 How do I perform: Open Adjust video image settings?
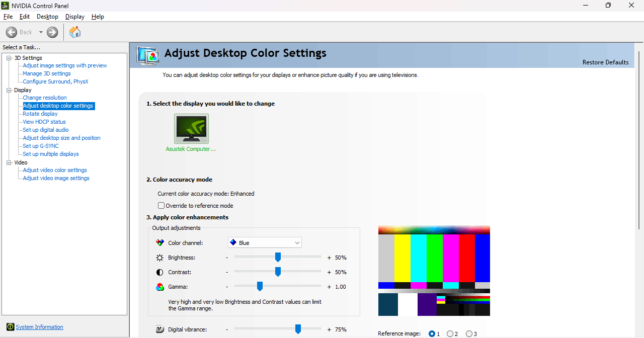[x=56, y=178]
